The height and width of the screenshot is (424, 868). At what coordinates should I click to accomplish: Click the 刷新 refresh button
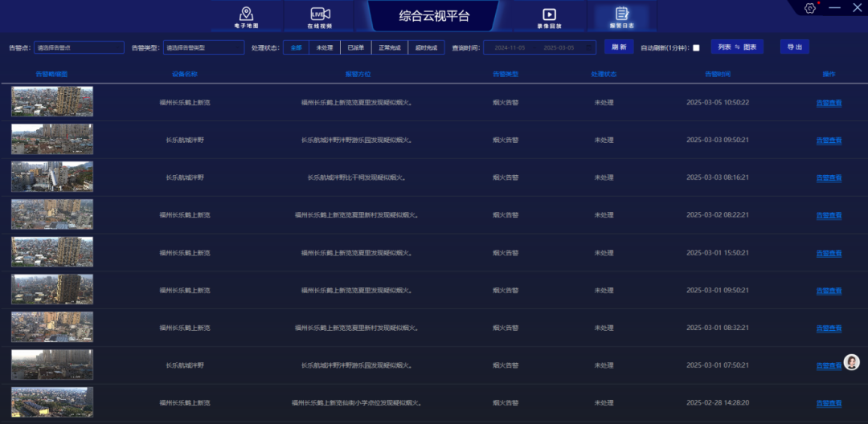point(619,47)
